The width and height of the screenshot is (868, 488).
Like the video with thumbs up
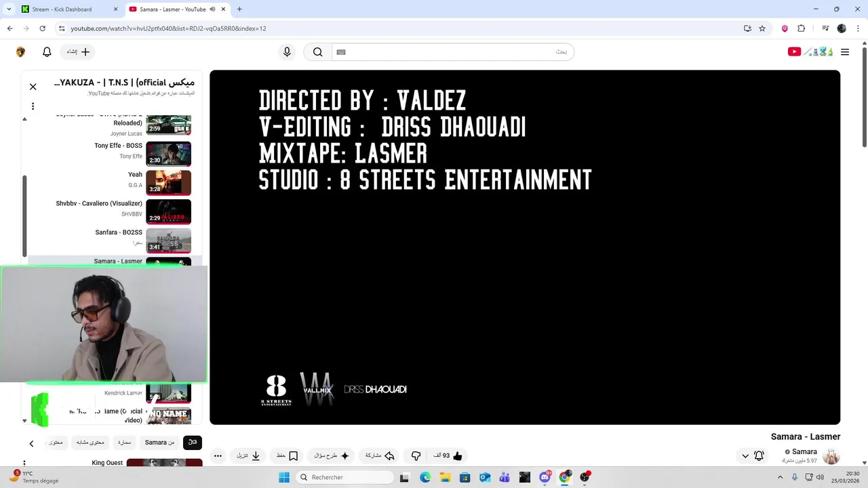point(448,456)
